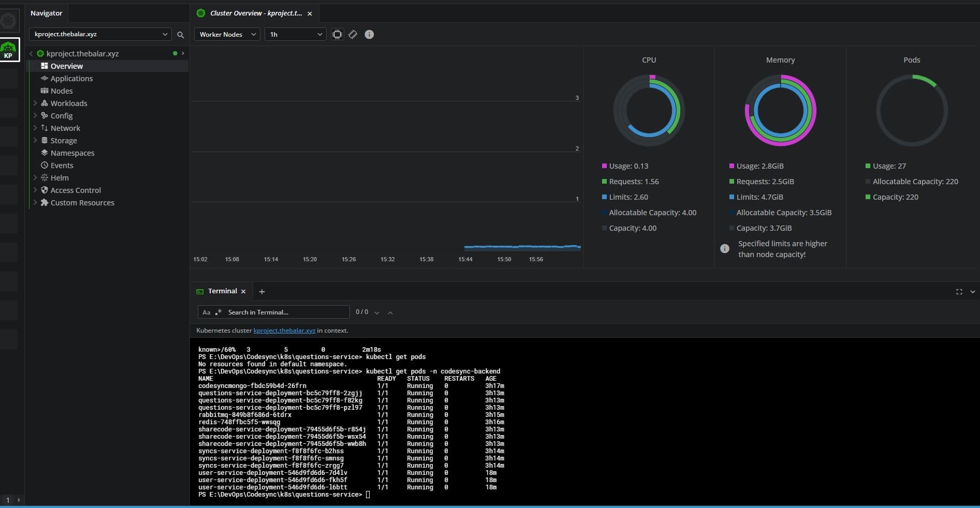Click the hotbar next arrow
This screenshot has width=980, height=508.
pos(19,500)
